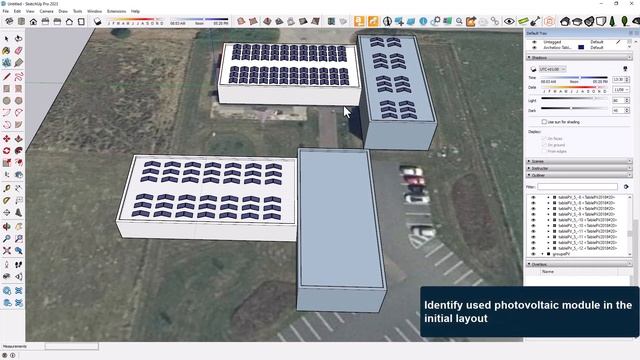Click the green ruler toolbar icon
This screenshot has width=640, height=360.
(x=523, y=21)
